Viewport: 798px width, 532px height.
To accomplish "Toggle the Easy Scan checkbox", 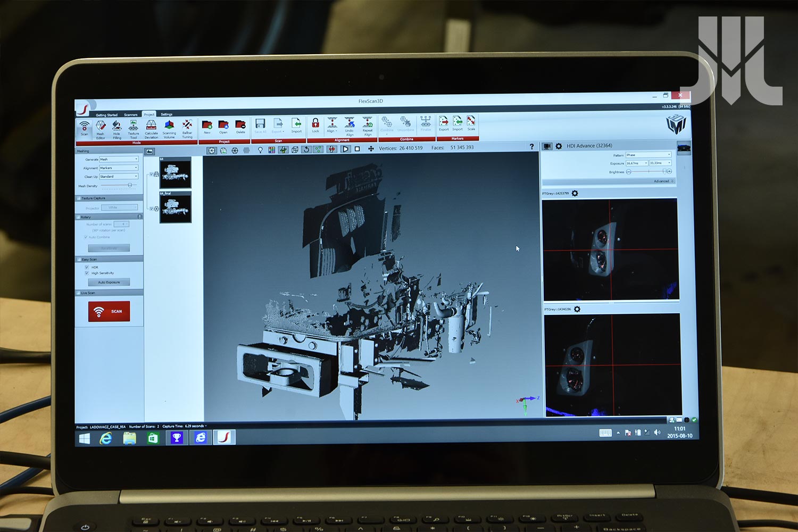I will (79, 259).
